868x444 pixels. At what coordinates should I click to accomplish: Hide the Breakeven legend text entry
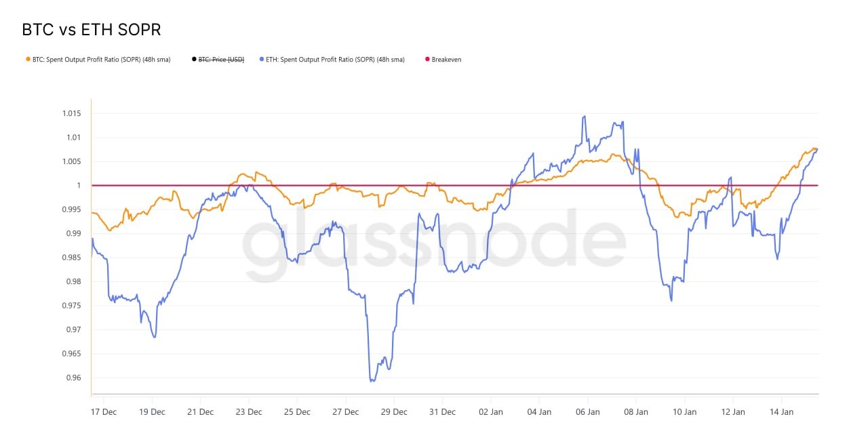[x=446, y=60]
